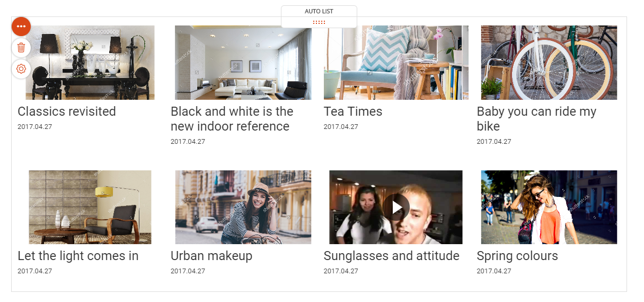
Task: Open block settings with the gear icon
Action: point(21,69)
